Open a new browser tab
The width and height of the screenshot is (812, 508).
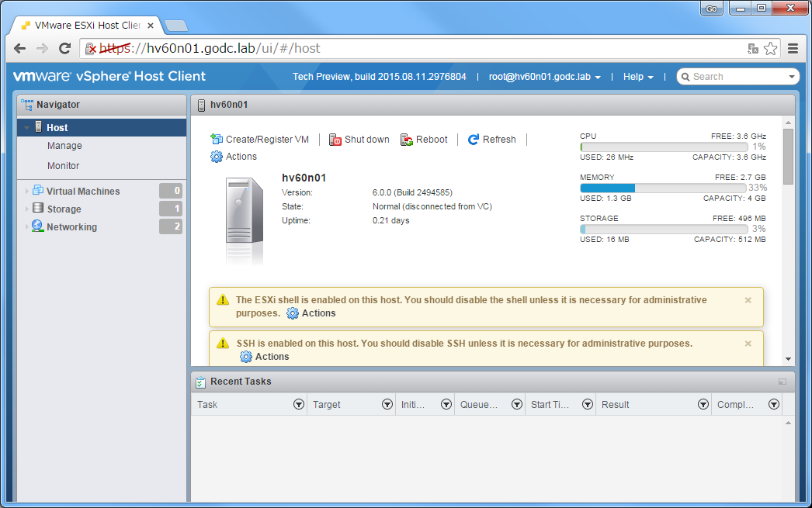coord(176,26)
